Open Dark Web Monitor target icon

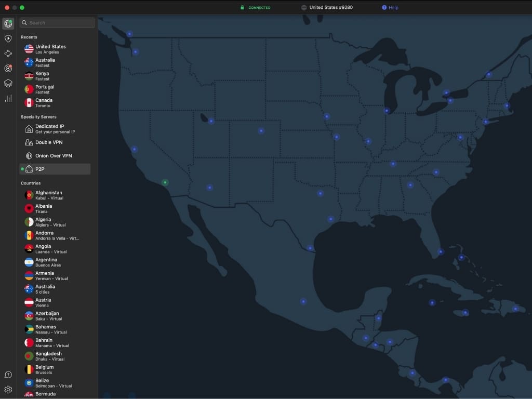[x=8, y=68]
